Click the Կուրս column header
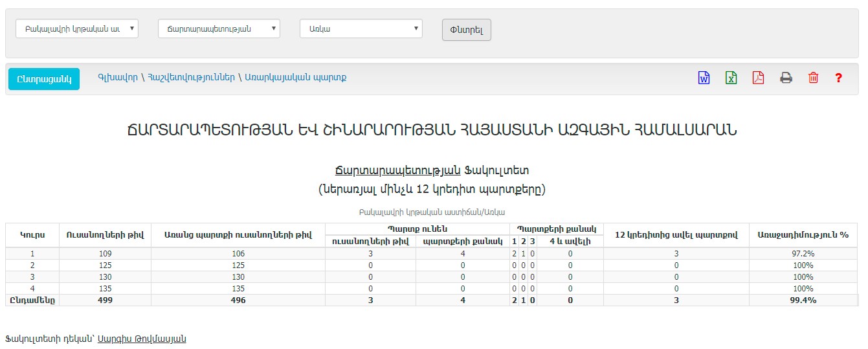The height and width of the screenshot is (349, 868). [32, 234]
